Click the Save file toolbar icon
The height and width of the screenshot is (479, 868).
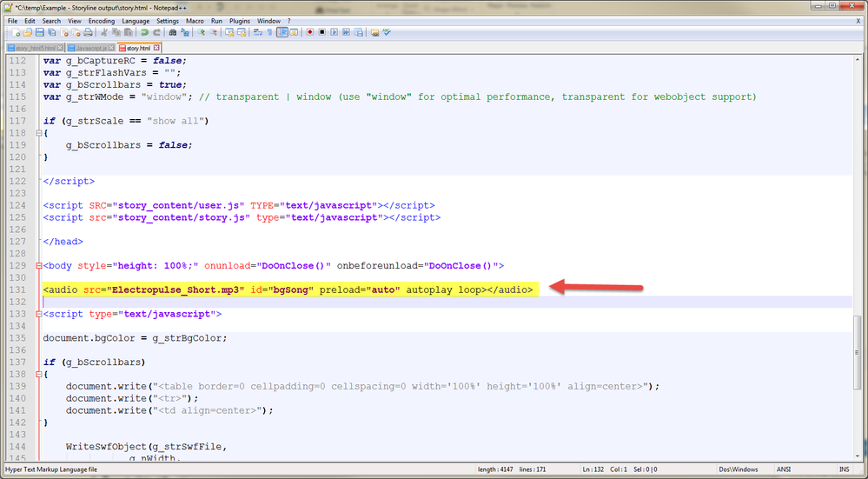[40, 32]
